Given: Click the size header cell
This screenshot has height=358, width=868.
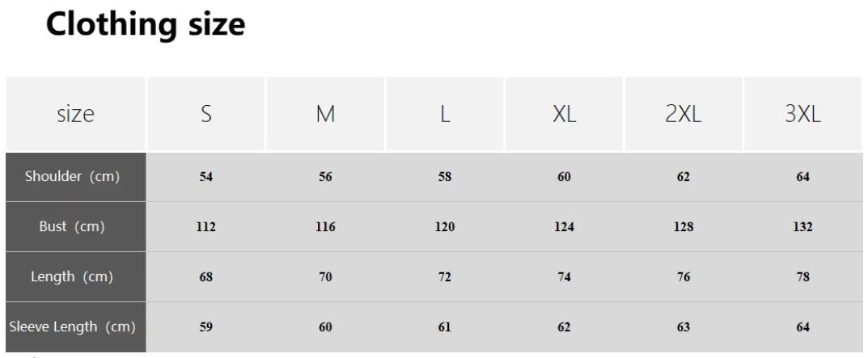Looking at the screenshot, I should tap(76, 113).
